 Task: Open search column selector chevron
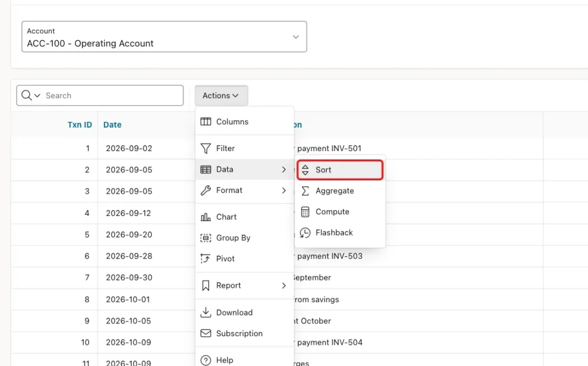pos(37,95)
